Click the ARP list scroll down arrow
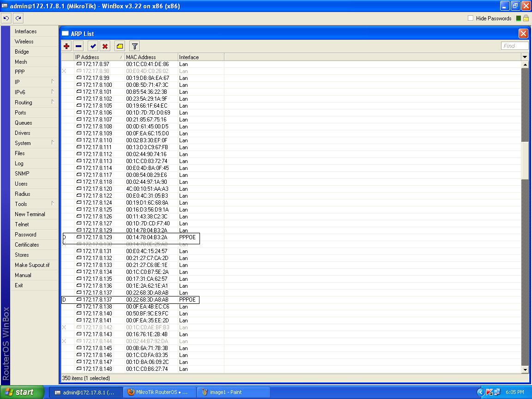This screenshot has width=532, height=399. point(525,369)
